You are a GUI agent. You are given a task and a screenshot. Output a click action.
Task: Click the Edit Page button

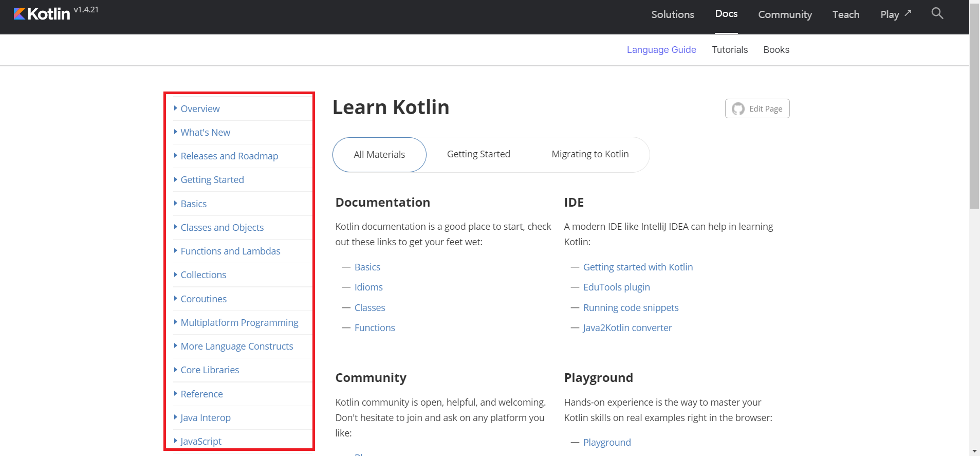[757, 108]
